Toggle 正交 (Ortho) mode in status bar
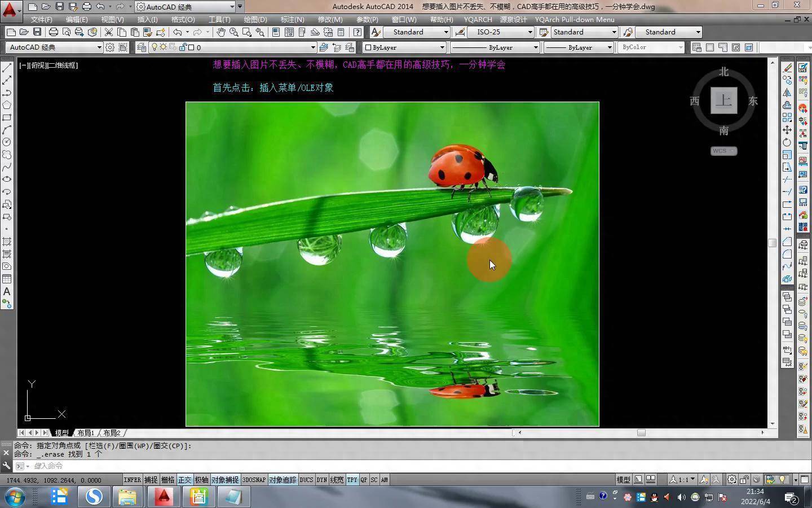812x508 pixels. [x=184, y=480]
